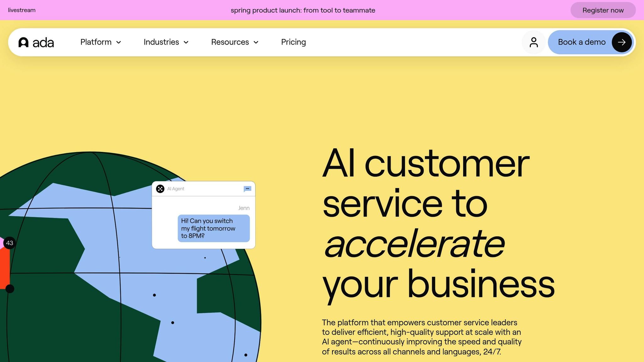Click the ada logo in the navbar
The width and height of the screenshot is (644, 362).
pos(36,42)
